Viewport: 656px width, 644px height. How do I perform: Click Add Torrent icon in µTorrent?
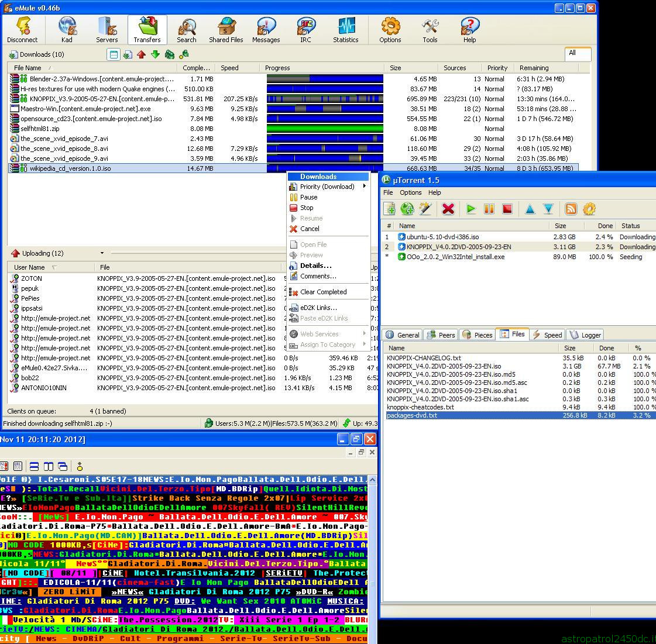[x=390, y=209]
